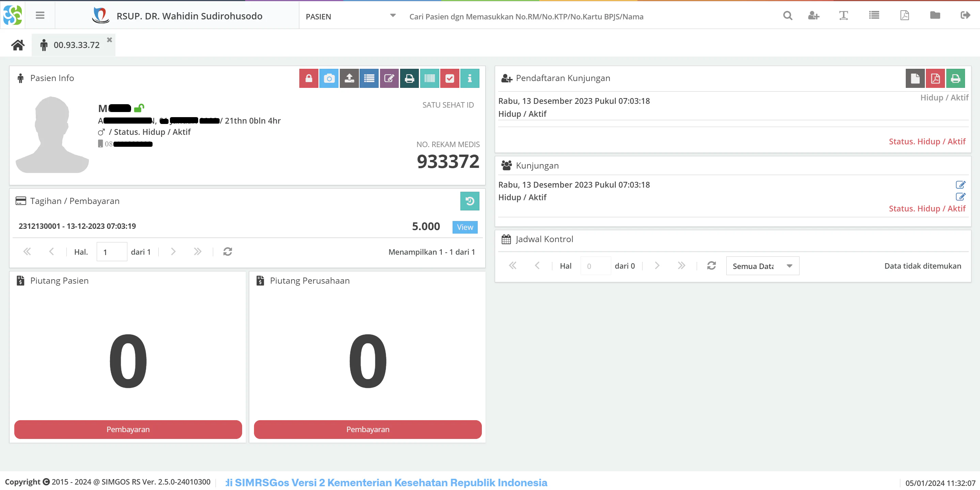
Task: Click first edit icon in Kunjungan row
Action: click(x=960, y=185)
